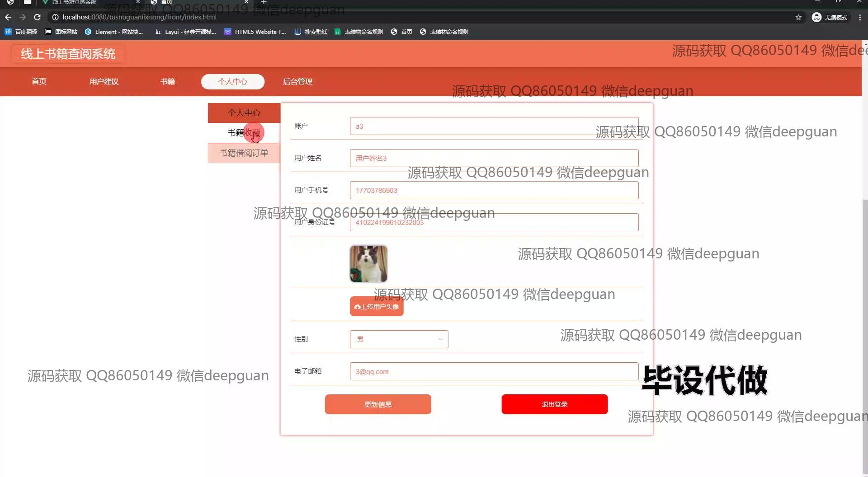Click the cat avatar thumbnail
Image resolution: width=868 pixels, height=477 pixels.
[368, 264]
